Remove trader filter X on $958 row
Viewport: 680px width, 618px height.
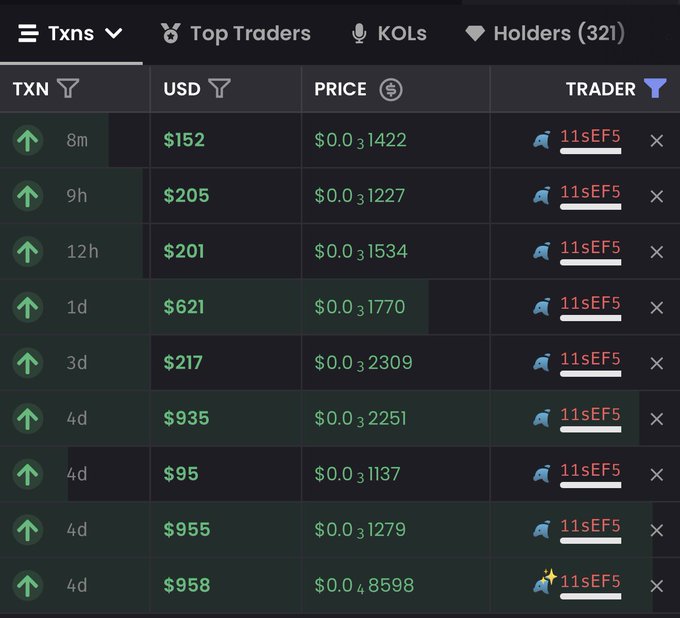(657, 586)
